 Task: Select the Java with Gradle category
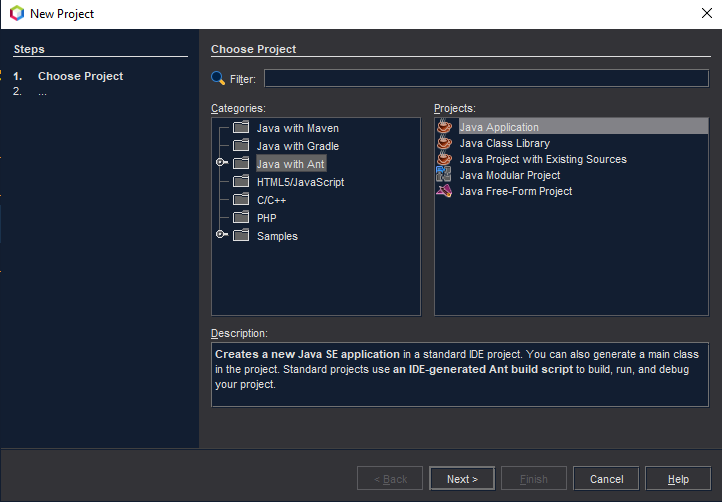coord(297,146)
